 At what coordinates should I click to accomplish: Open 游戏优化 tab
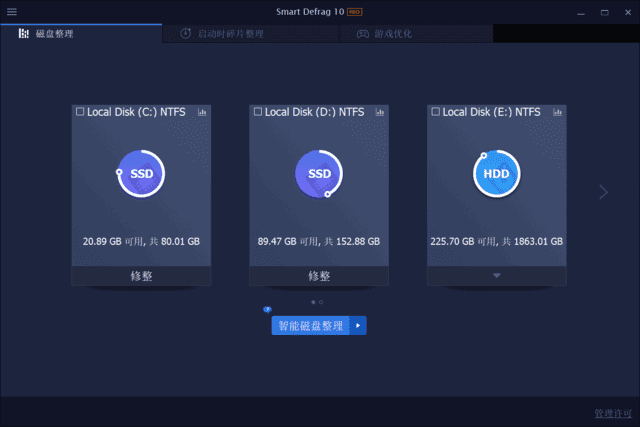pyautogui.click(x=416, y=33)
